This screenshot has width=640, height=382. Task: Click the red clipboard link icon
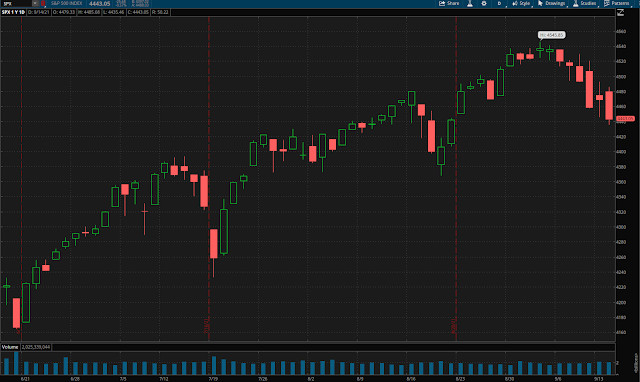tap(43, 3)
